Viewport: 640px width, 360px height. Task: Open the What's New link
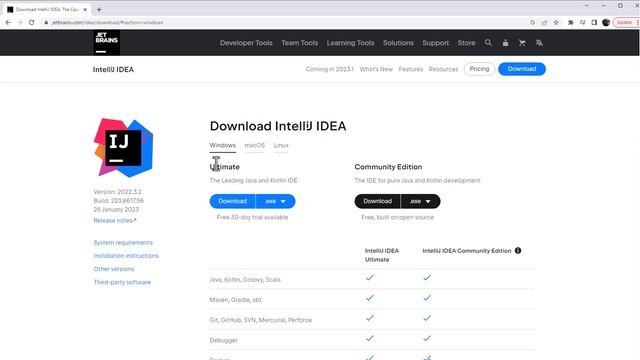pos(376,69)
